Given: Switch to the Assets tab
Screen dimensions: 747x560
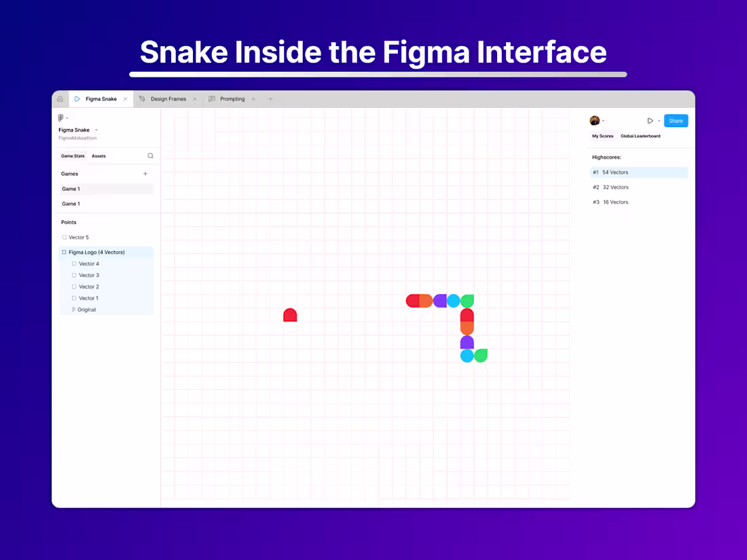Looking at the screenshot, I should (x=98, y=155).
